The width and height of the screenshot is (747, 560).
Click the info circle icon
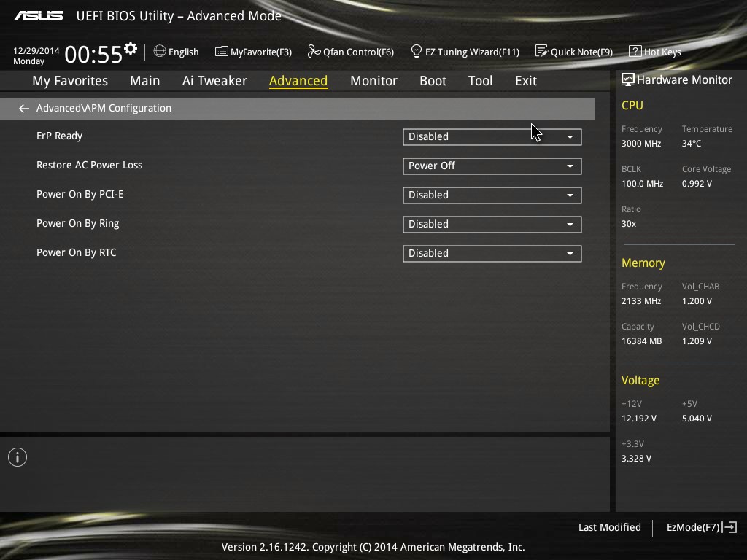click(18, 457)
